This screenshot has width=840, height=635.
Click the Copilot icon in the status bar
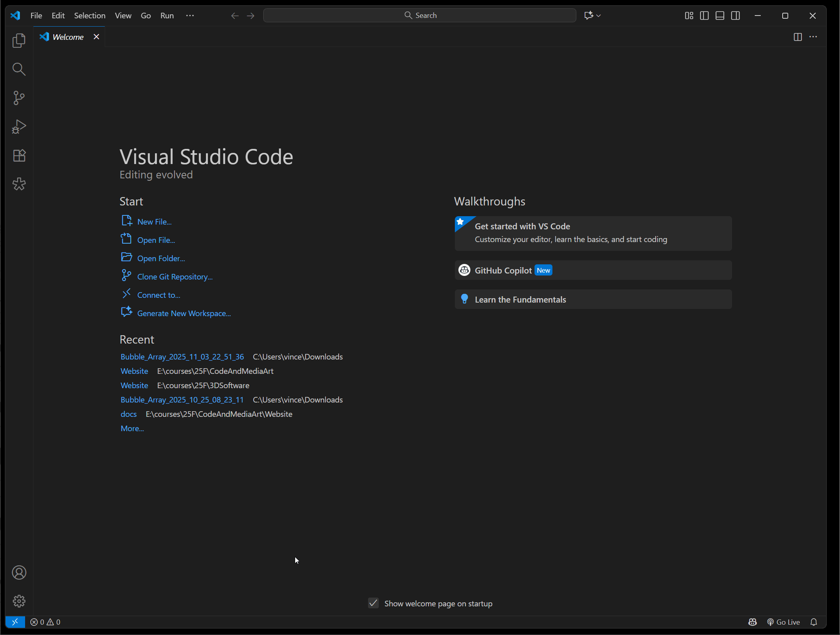753,622
